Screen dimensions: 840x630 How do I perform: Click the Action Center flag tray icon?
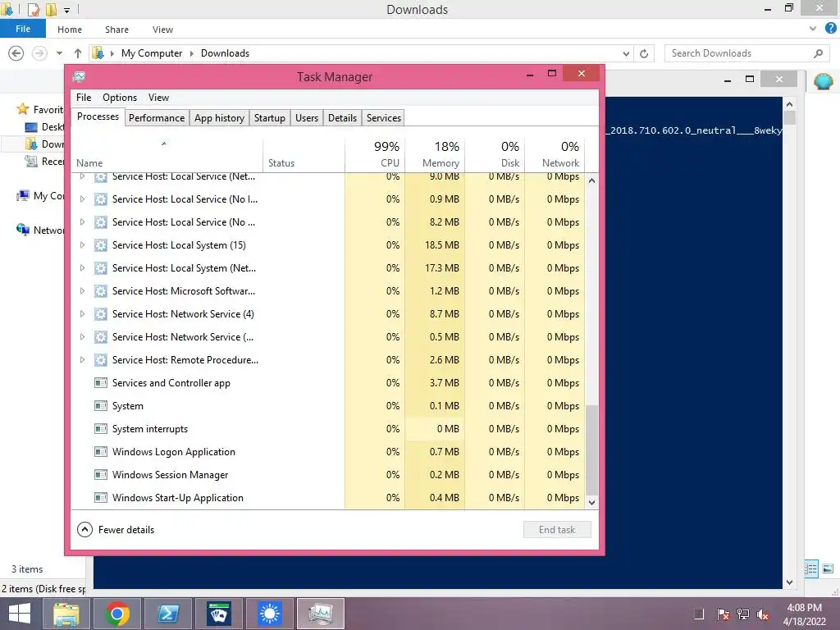coord(723,614)
